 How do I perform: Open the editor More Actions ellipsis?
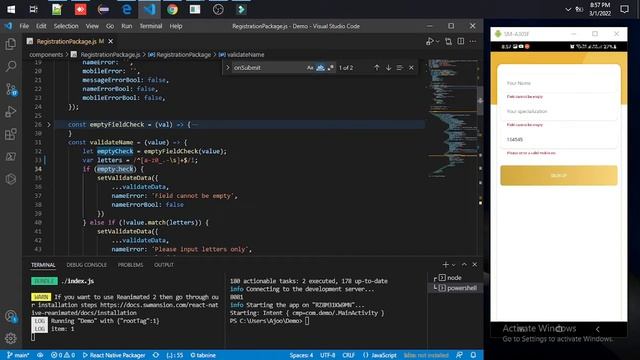[x=473, y=41]
